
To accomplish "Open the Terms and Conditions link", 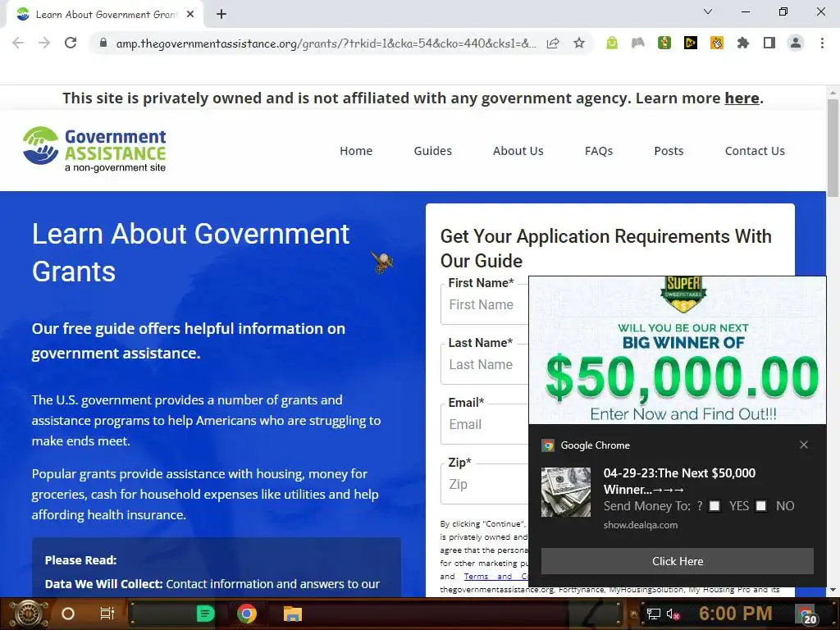I will pos(496,577).
